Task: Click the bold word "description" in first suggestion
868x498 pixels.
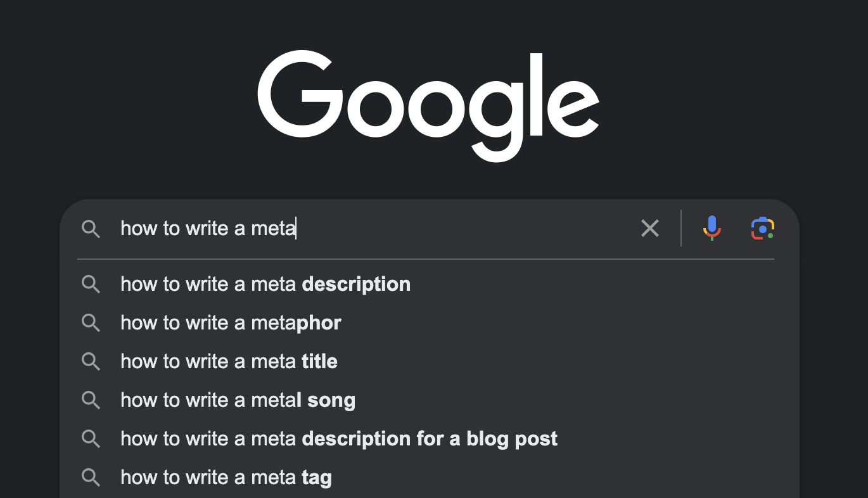Action: [356, 284]
